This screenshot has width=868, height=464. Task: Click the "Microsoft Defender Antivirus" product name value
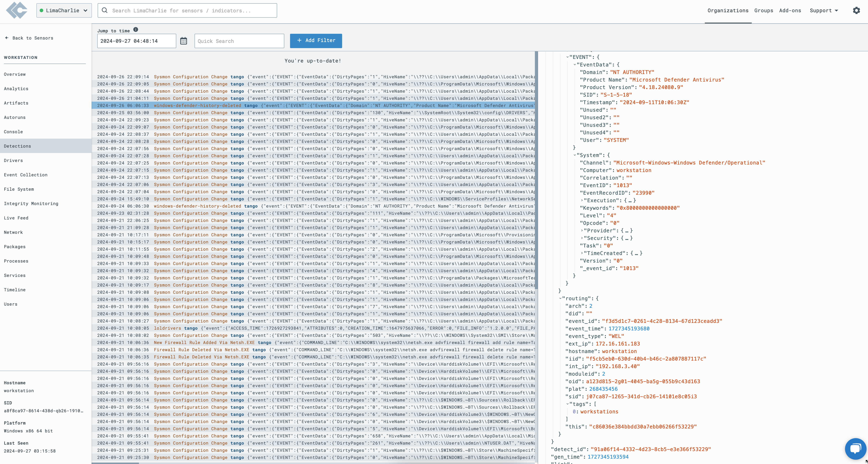[677, 80]
